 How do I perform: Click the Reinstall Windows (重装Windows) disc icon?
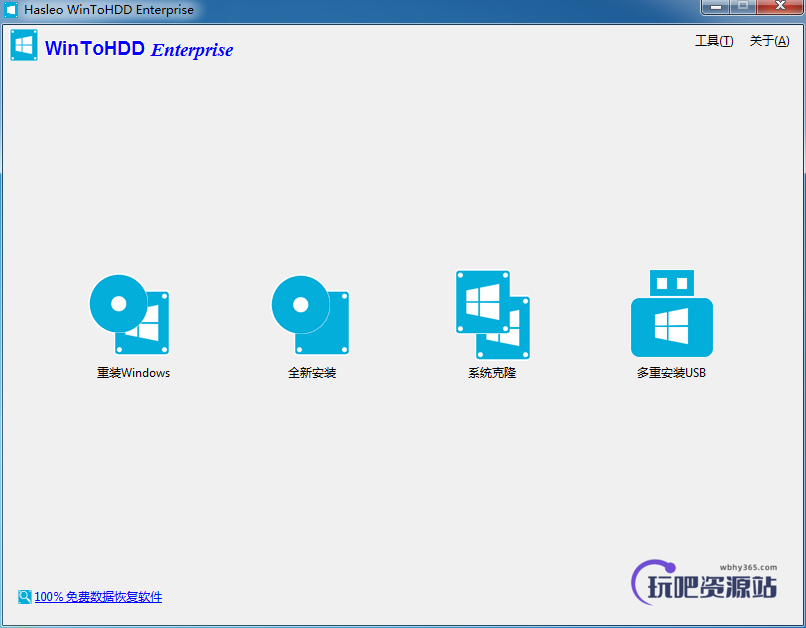(x=130, y=314)
